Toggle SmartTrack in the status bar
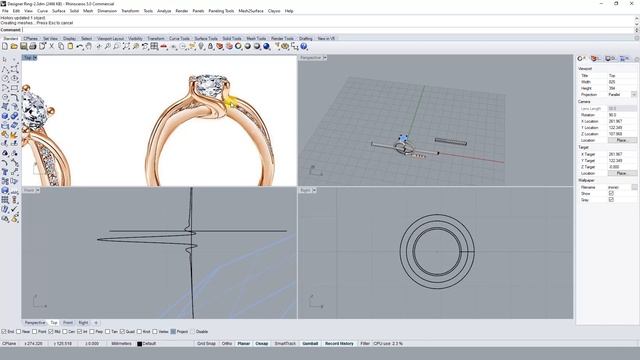This screenshot has height=360, width=640. click(x=285, y=344)
